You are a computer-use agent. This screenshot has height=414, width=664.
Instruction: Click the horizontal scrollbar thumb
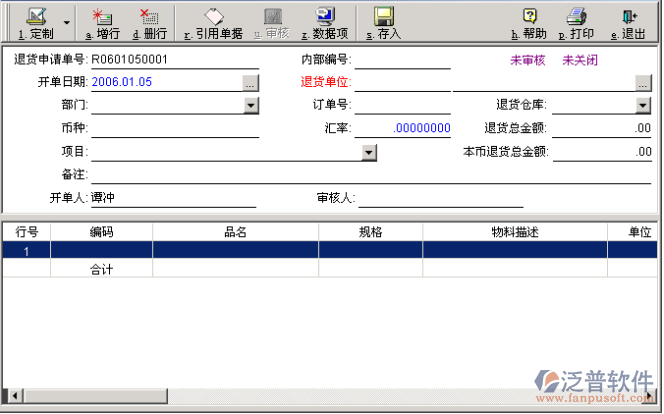pyautogui.click(x=95, y=396)
